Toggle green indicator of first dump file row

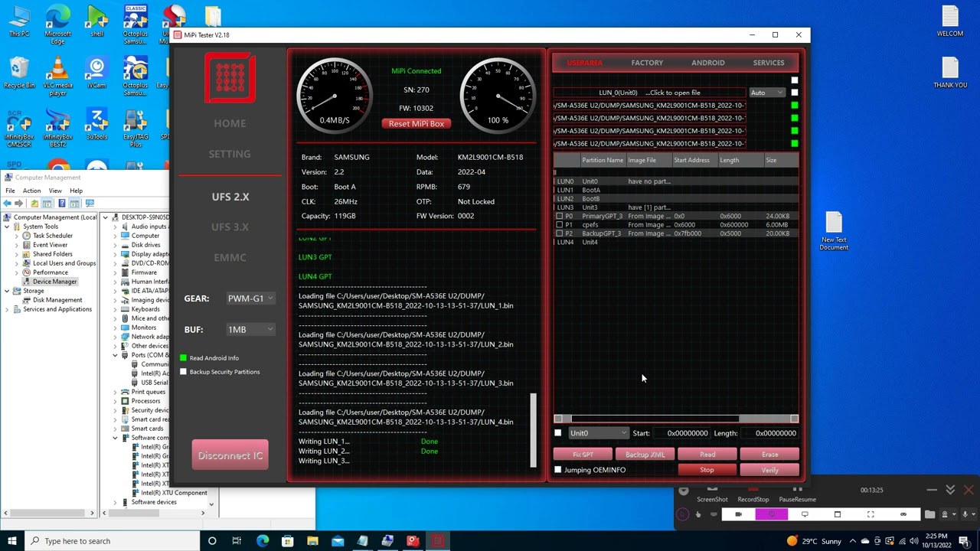794,106
